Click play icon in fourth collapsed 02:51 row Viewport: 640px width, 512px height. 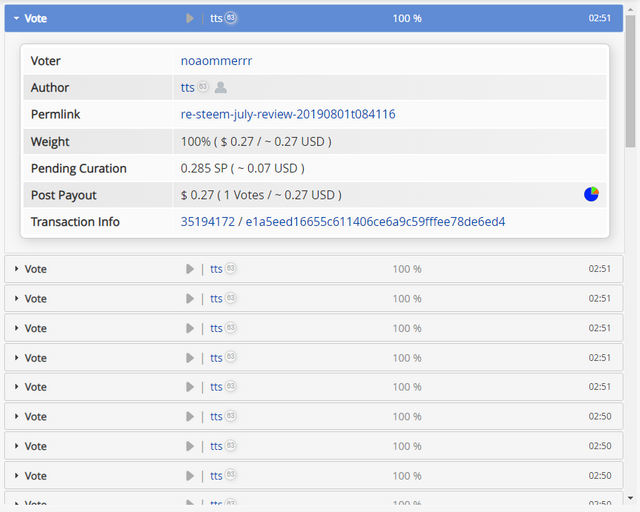[x=190, y=358]
